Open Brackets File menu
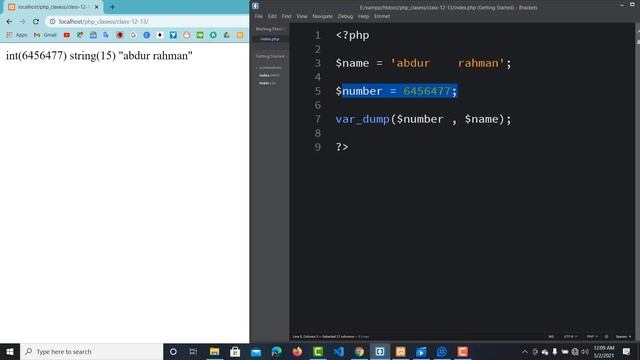The image size is (640, 360). 259,16
